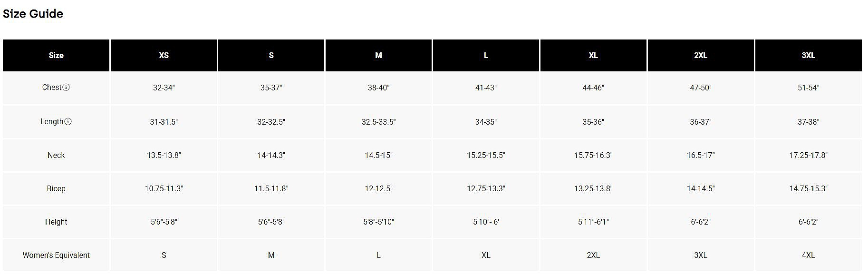Click the Bicep row label
Screen dimensions: 868x275
point(56,189)
